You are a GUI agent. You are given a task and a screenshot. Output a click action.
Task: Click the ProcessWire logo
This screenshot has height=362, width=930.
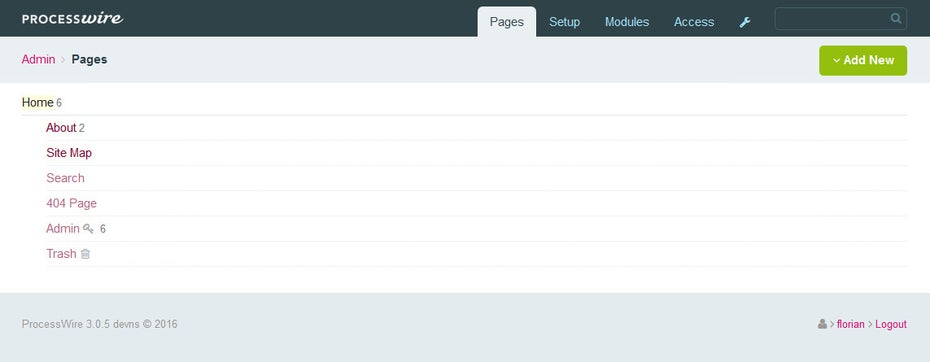[72, 18]
